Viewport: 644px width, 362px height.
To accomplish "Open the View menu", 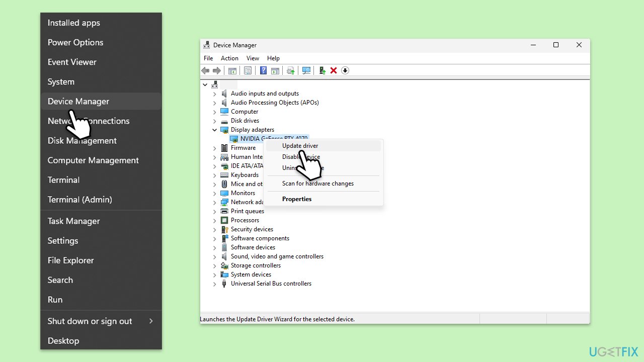I will [253, 58].
